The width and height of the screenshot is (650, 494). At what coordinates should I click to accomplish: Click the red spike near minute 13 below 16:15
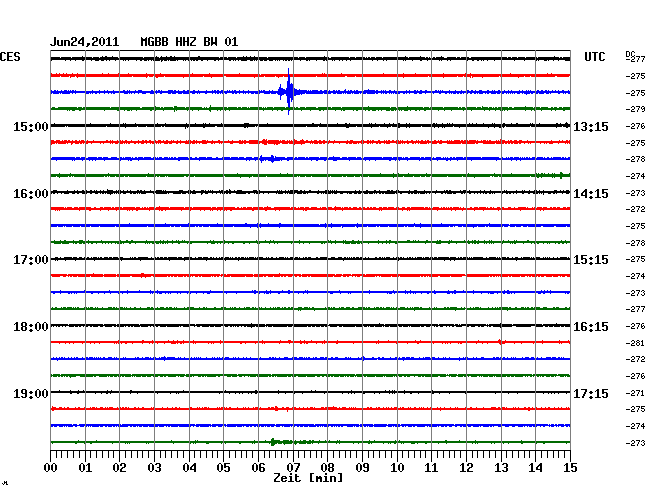pyautogui.click(x=500, y=342)
